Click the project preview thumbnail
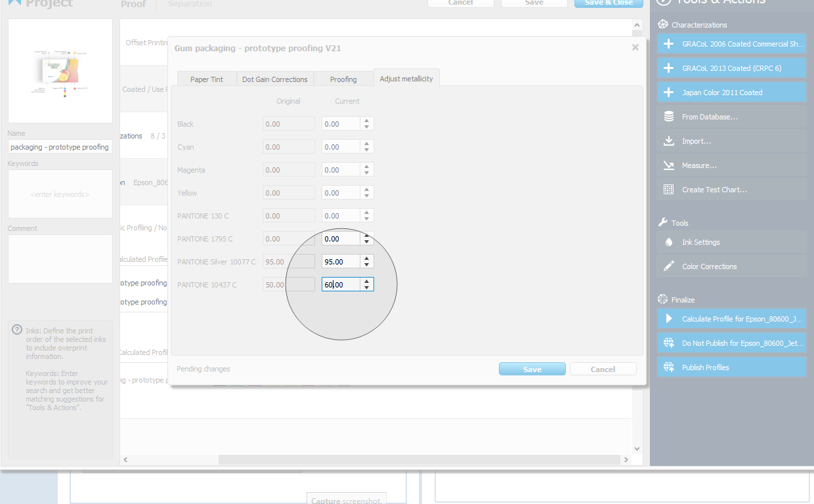 (60, 71)
